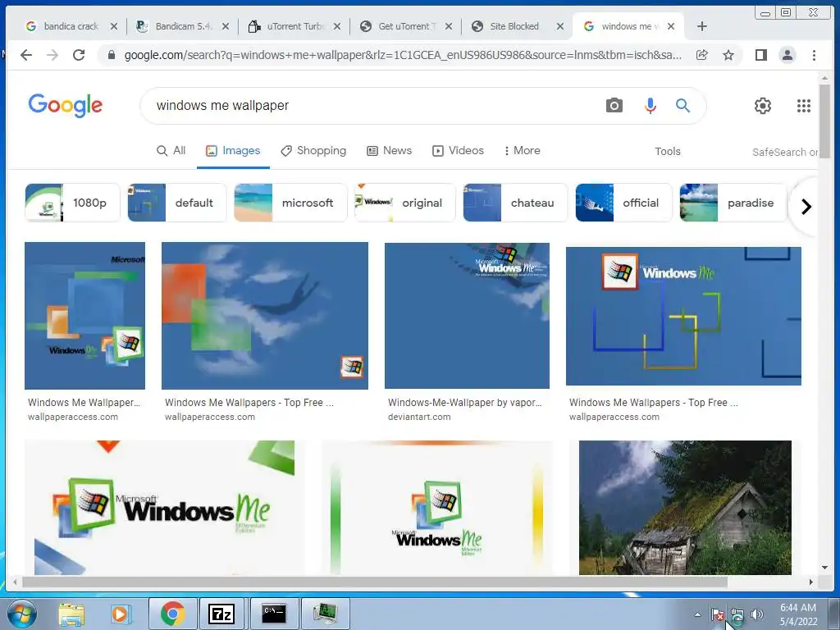
Task: Click the horizontal page scrollbar
Action: tap(374, 582)
